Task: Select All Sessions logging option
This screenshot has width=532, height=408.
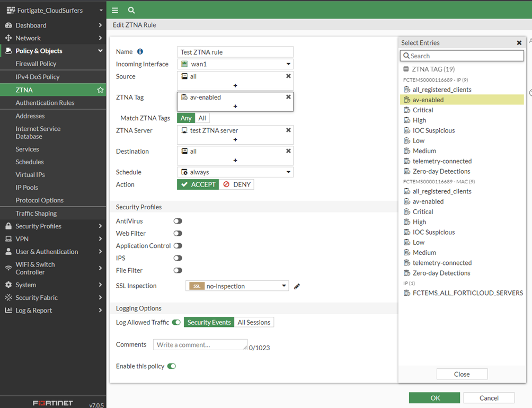Action: [x=254, y=322]
